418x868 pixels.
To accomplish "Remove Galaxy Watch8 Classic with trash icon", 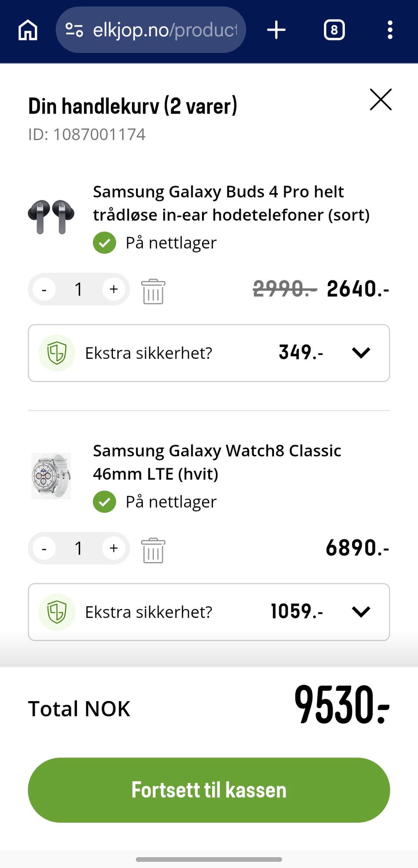I will [x=153, y=550].
